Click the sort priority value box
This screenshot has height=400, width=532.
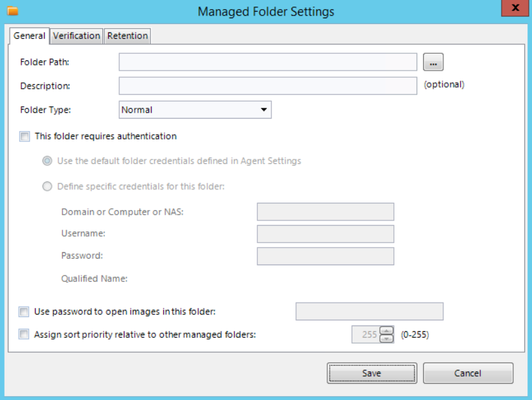coord(368,334)
